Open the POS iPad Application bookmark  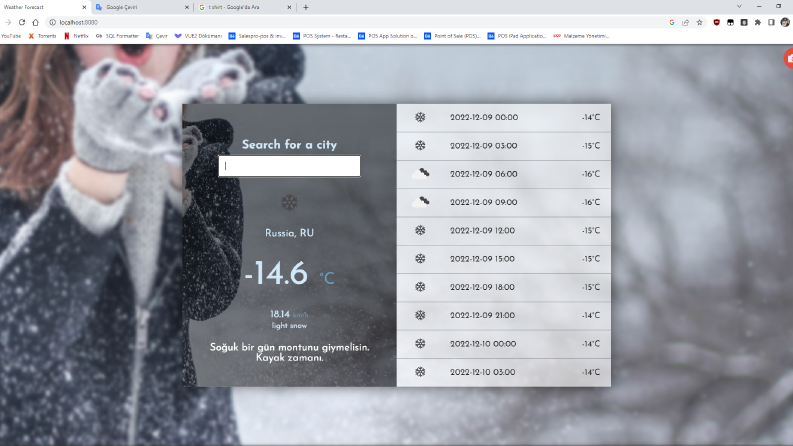tap(517, 36)
